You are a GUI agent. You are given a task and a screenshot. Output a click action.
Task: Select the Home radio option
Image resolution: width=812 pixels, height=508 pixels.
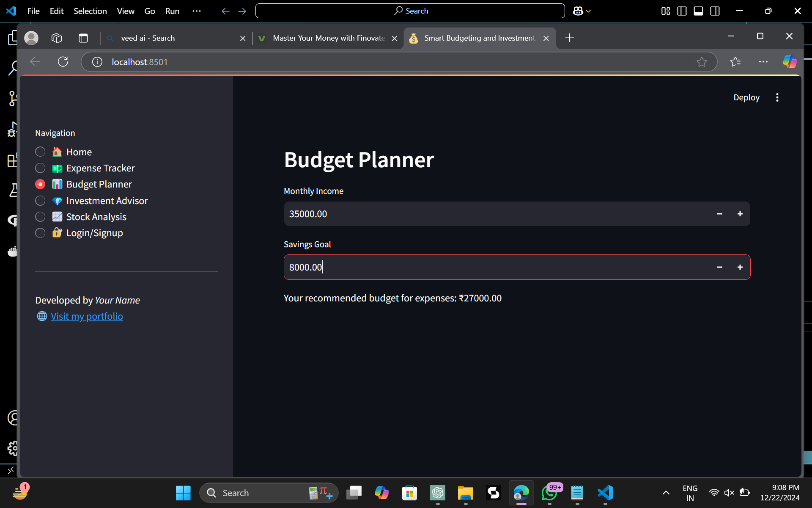[x=40, y=152]
